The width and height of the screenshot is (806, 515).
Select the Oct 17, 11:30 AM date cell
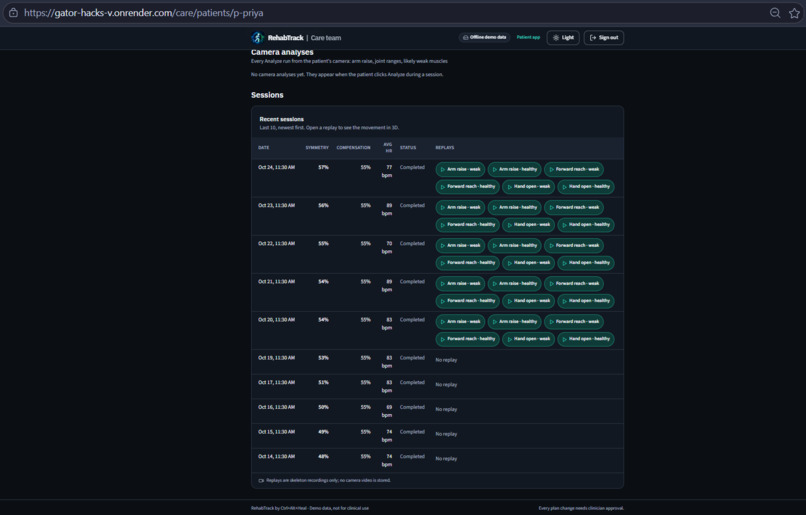277,382
